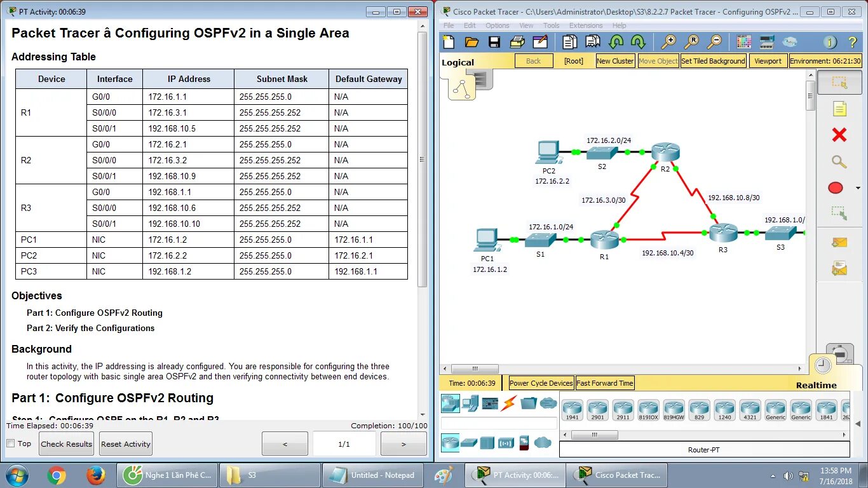Screen dimensions: 868x488
Task: Reset workspace zoom level
Action: [x=691, y=42]
